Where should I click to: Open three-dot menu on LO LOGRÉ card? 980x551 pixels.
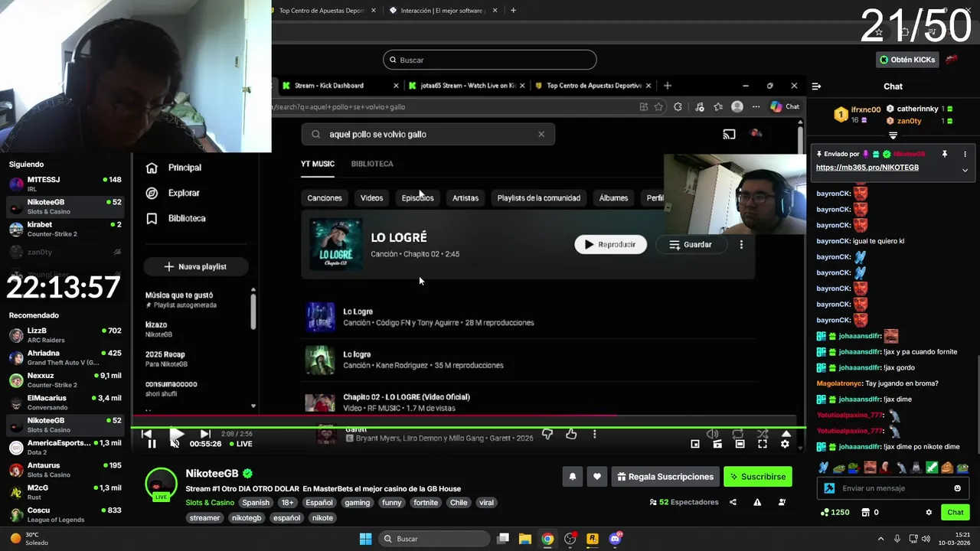pyautogui.click(x=741, y=244)
